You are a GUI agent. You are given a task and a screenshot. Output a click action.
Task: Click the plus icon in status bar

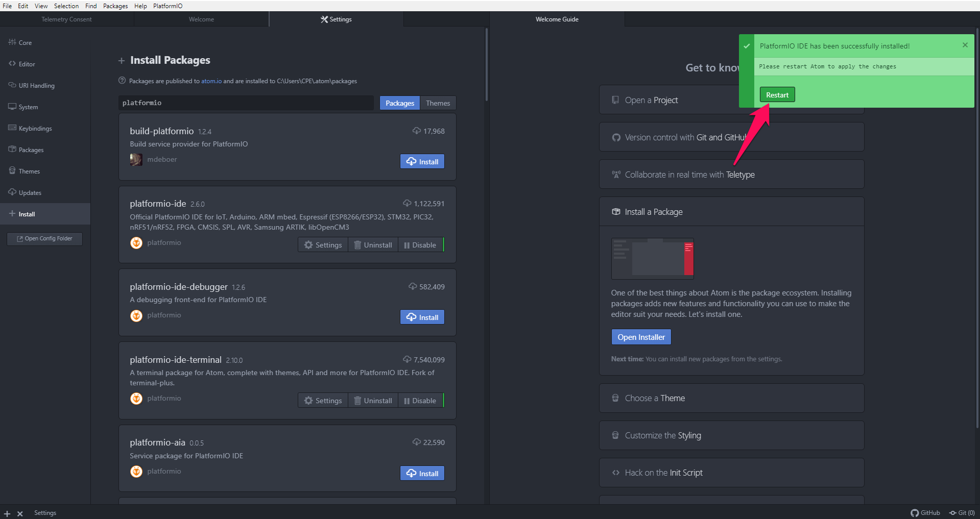tap(7, 513)
